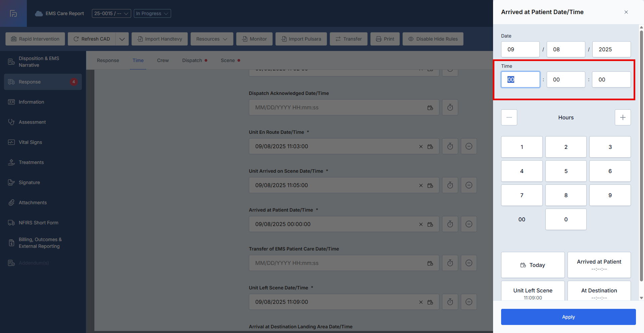Close the Arrived at Patient Date/Time panel
The image size is (644, 333).
tap(626, 12)
